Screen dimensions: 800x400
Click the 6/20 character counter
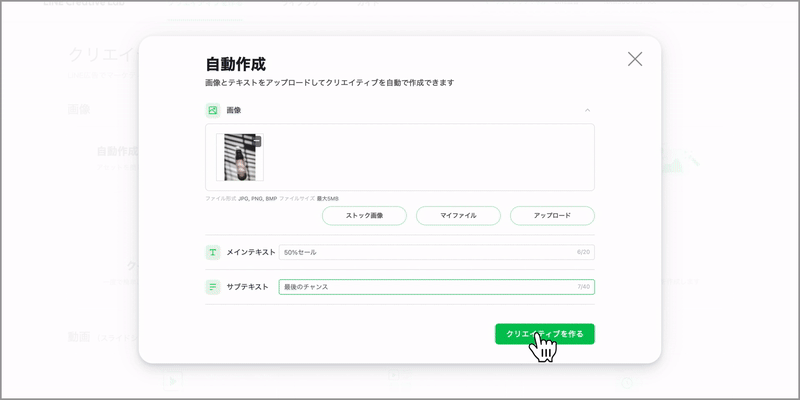[583, 252]
